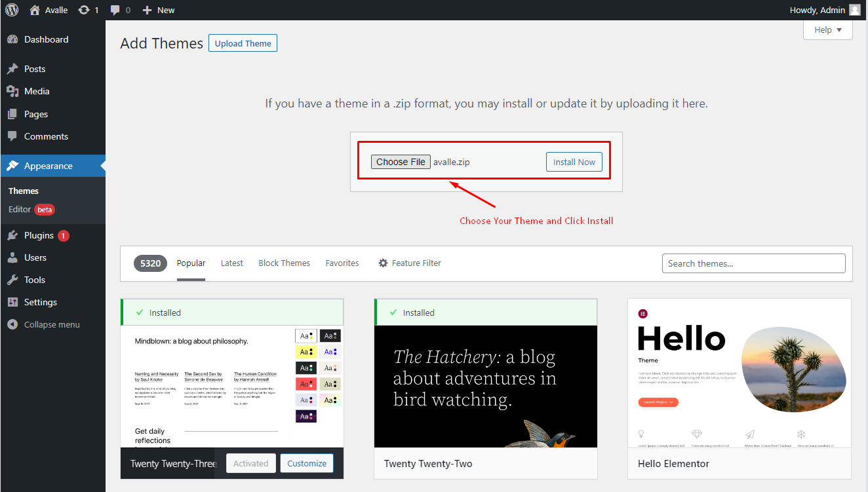The width and height of the screenshot is (868, 492).
Task: Click the Avalle site name link
Action: (x=56, y=10)
